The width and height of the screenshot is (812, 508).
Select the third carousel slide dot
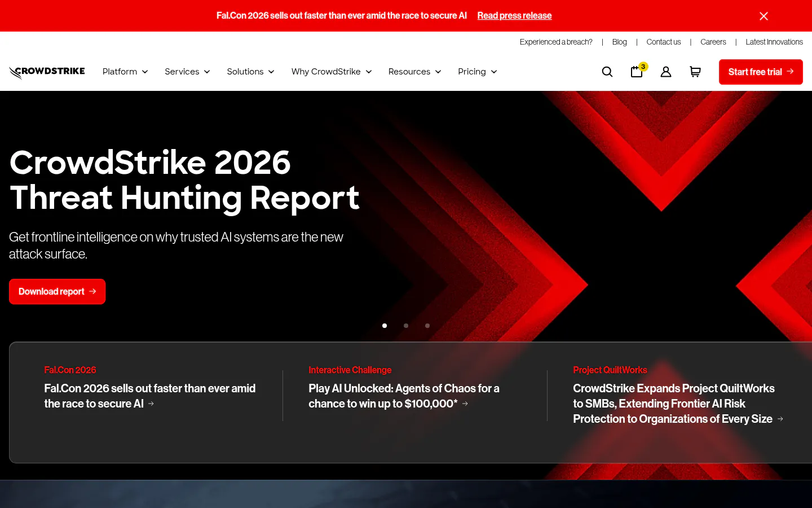point(427,326)
